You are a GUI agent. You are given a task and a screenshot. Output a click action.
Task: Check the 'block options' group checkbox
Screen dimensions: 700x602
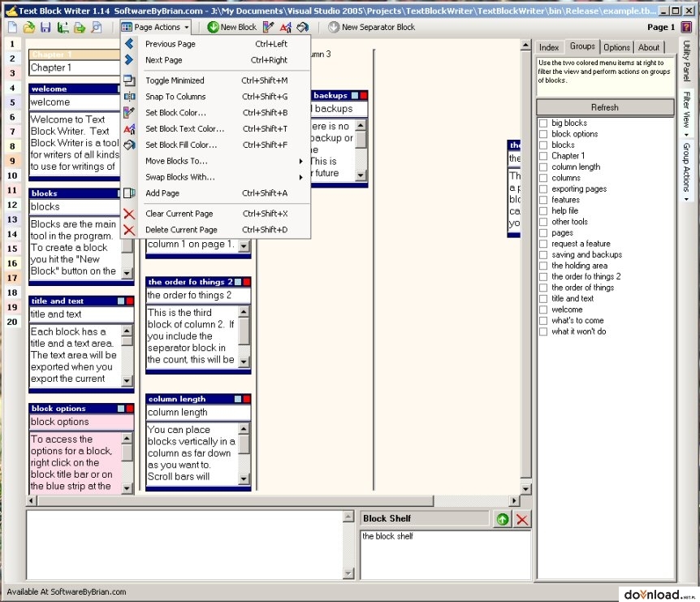click(543, 134)
